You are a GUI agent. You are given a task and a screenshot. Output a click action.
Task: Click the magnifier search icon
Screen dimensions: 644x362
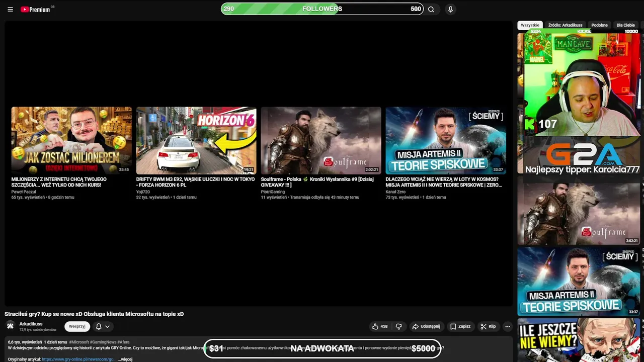click(431, 9)
